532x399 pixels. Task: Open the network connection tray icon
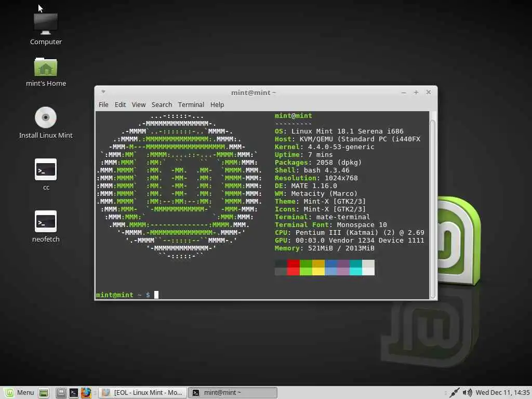[x=454, y=393]
